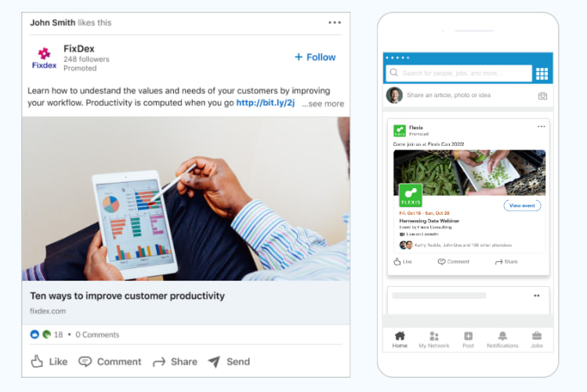The width and height of the screenshot is (587, 392).
Task: Click the View event button
Action: pos(522,205)
